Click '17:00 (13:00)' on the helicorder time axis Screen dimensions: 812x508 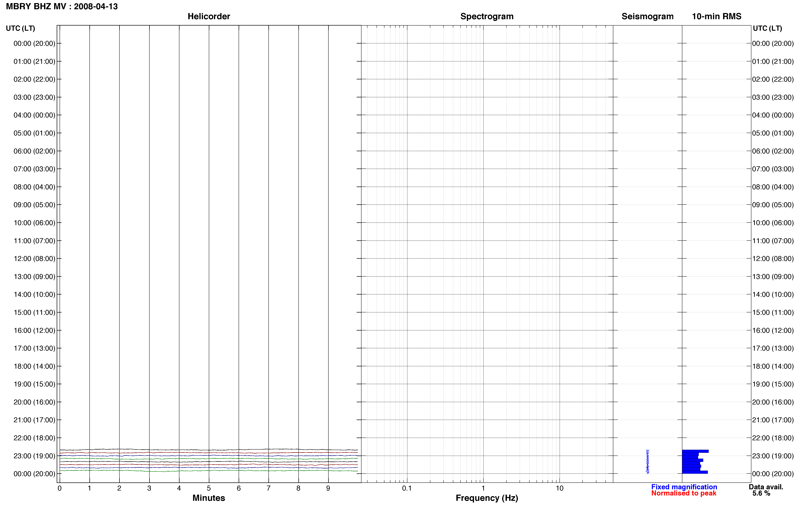tap(34, 348)
